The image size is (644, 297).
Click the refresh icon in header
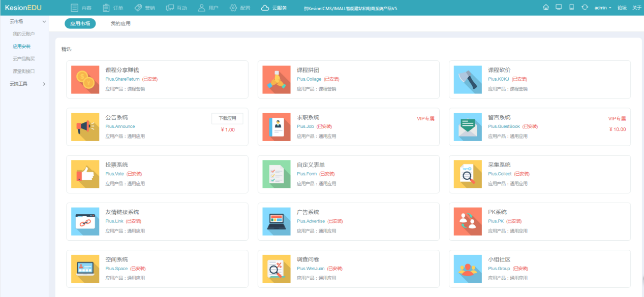coord(585,8)
